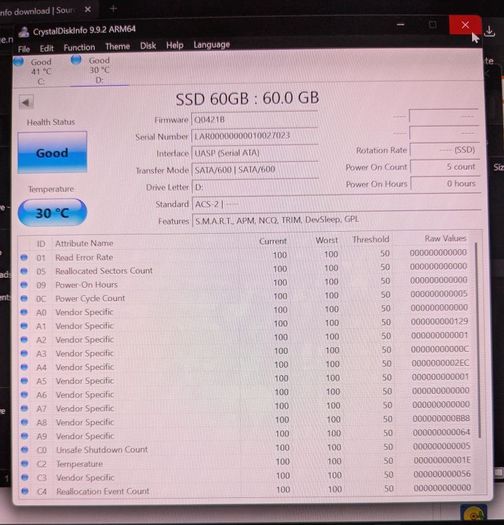Click status dot for 05 Reallocated Sectors Count
The height and width of the screenshot is (525, 504).
24,271
